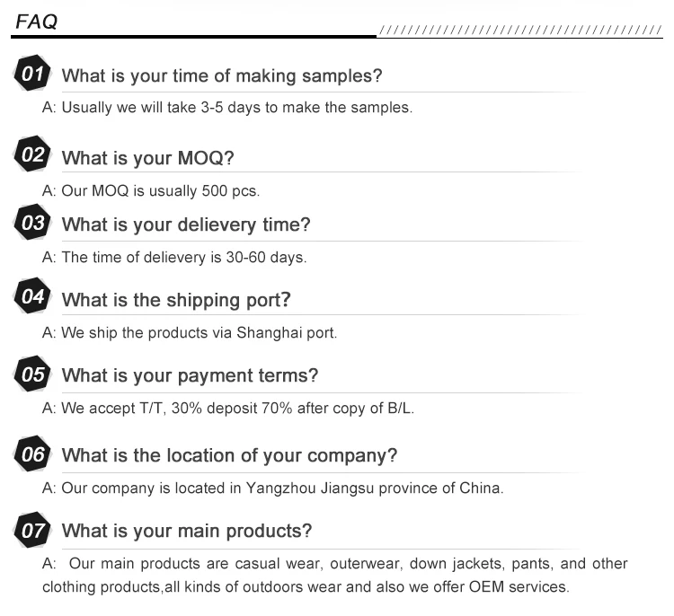The height and width of the screenshot is (616, 674).
Task: Click the 04 hexagon badge icon
Action: click(x=33, y=297)
